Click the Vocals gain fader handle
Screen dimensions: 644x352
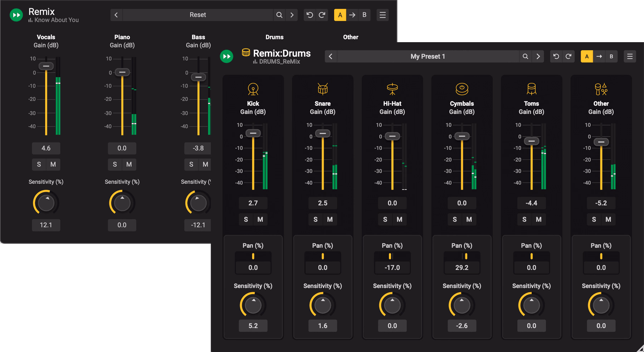pyautogui.click(x=46, y=66)
